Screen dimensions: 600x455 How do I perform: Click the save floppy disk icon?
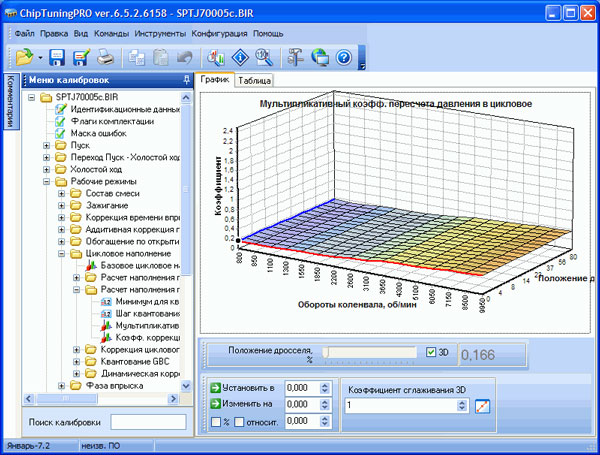coord(57,57)
